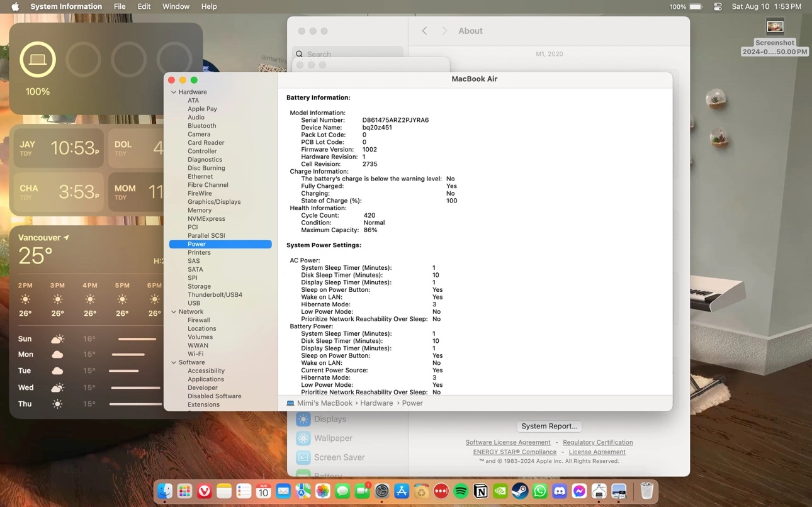This screenshot has height=507, width=812.
Task: Launch Vivaldi browser from the dock
Action: click(x=205, y=491)
